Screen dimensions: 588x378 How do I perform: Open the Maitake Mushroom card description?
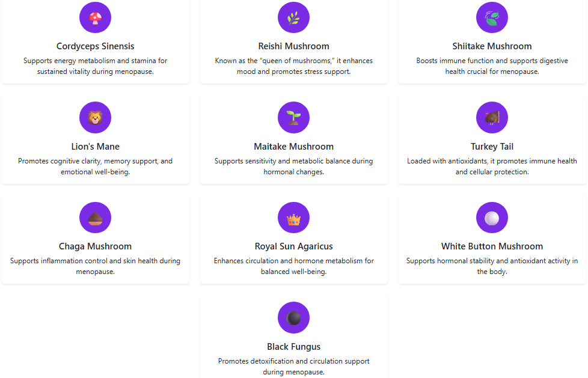(293, 166)
